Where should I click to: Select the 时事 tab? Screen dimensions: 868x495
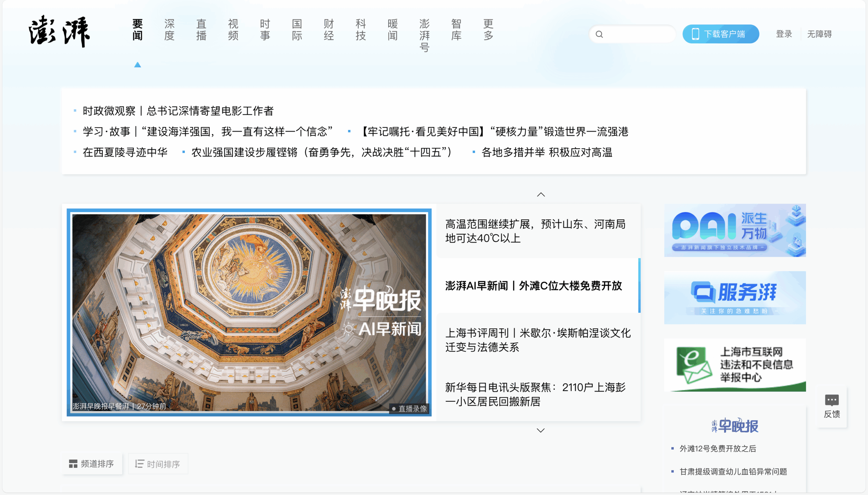(265, 30)
